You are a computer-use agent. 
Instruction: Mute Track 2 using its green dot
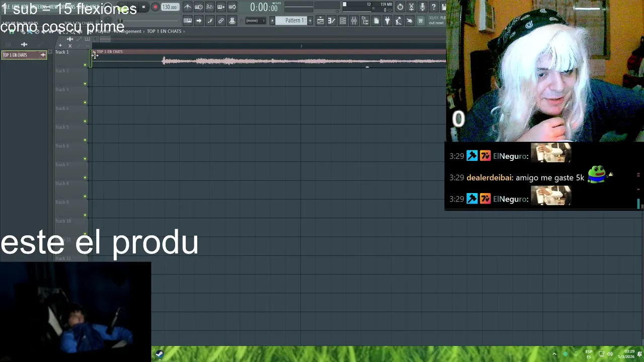pyautogui.click(x=85, y=83)
